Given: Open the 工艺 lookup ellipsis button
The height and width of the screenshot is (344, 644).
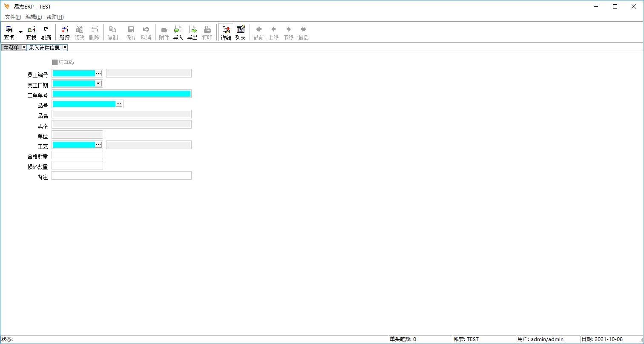Looking at the screenshot, I should (98, 145).
